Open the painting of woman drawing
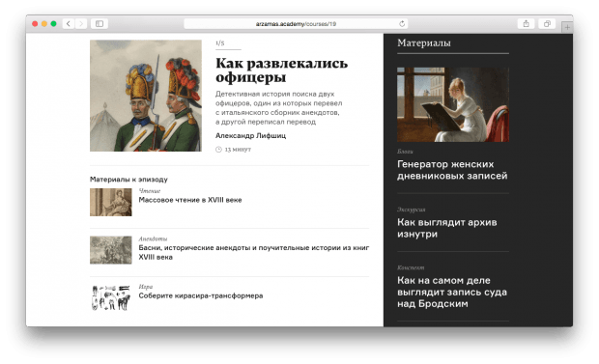 (453, 104)
